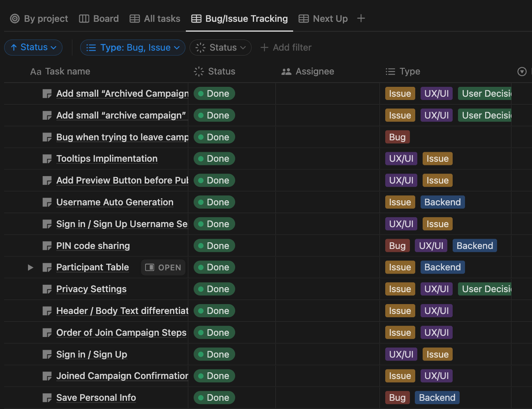
Task: Click User Decision tag on Privacy Settings row
Action: coord(485,289)
